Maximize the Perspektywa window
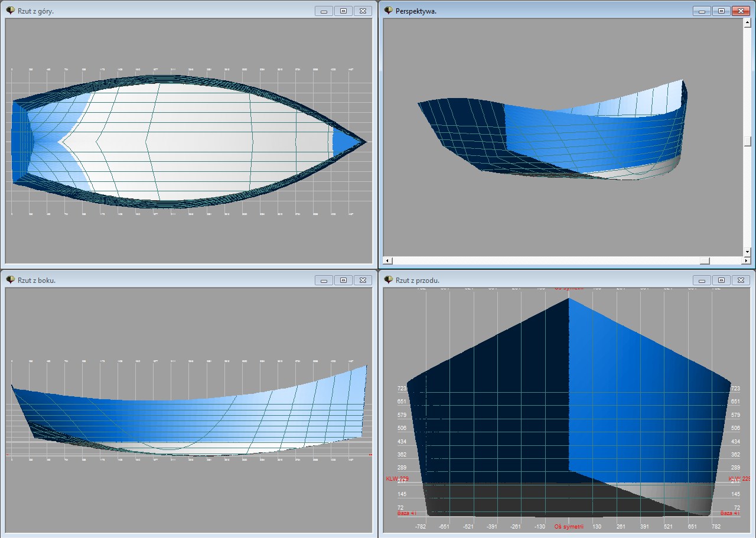This screenshot has height=538, width=756. (x=721, y=11)
